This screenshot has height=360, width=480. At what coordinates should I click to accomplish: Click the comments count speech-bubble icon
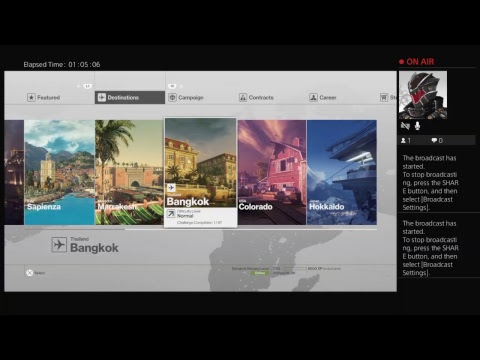(x=434, y=140)
